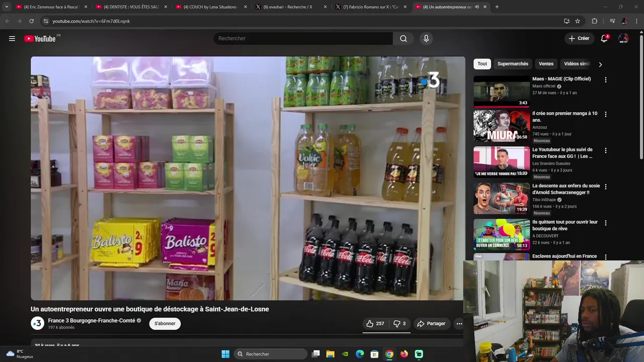The width and height of the screenshot is (644, 362).
Task: Open 'Esclaves aujourd'hui en France' video title
Action: click(565, 256)
